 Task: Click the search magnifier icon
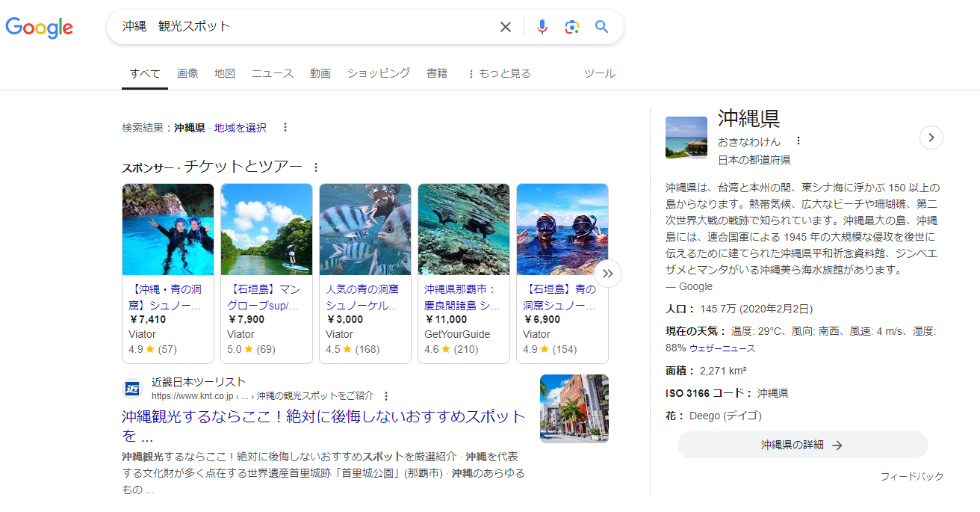pos(601,27)
